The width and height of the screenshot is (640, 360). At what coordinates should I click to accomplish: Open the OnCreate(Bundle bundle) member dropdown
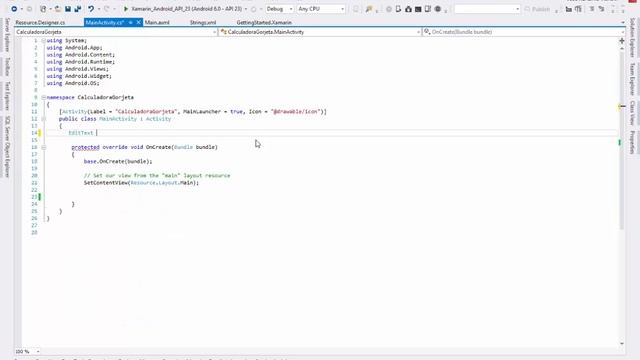click(524, 32)
